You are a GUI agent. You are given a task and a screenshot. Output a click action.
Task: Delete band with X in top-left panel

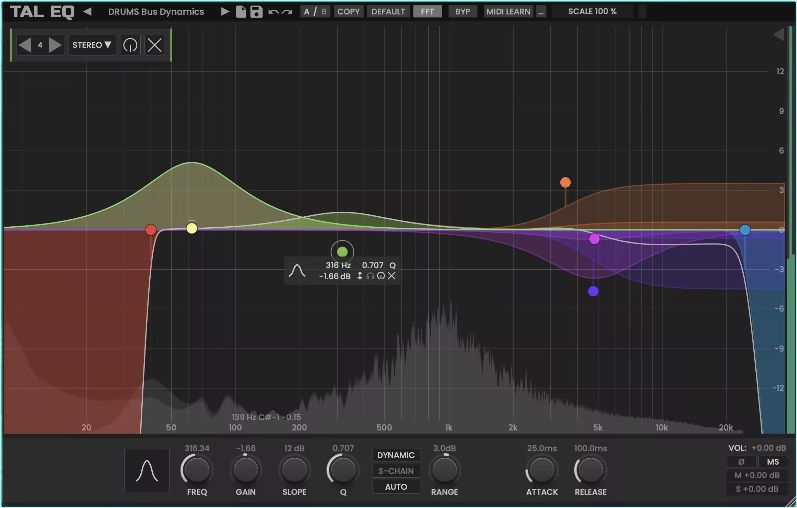pos(155,45)
